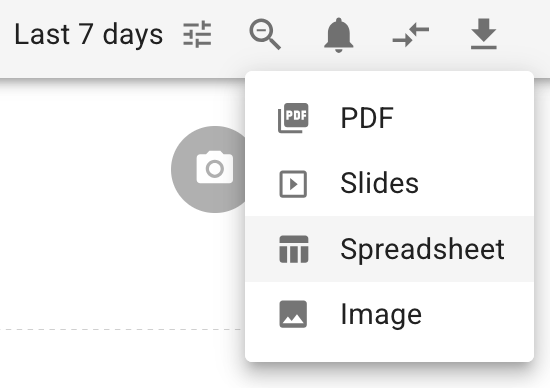
Task: Click the PDF file icon in menu
Action: coord(293,118)
